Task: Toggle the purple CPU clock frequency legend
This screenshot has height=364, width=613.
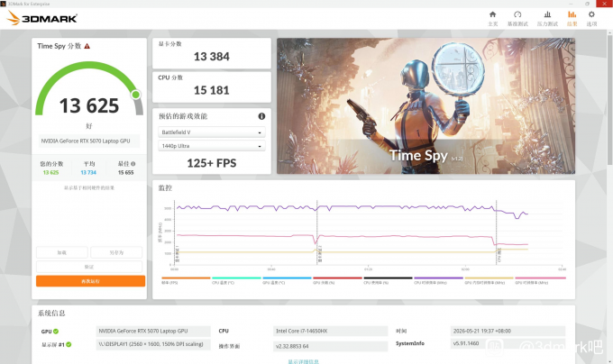Action: click(x=438, y=280)
